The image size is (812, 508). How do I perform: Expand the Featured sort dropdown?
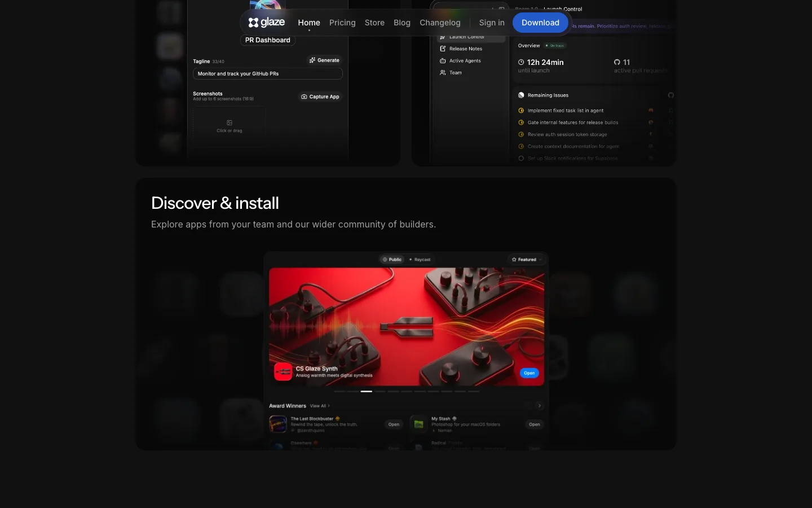[x=527, y=260]
